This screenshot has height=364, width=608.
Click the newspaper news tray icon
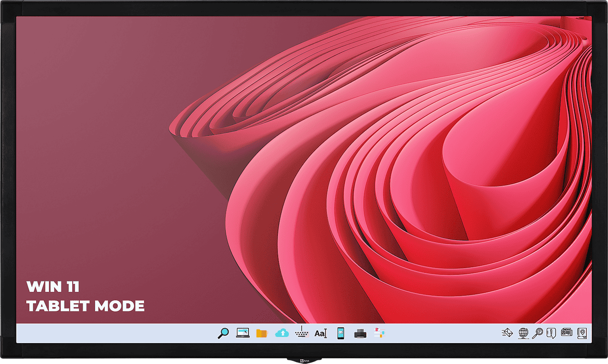tap(567, 333)
